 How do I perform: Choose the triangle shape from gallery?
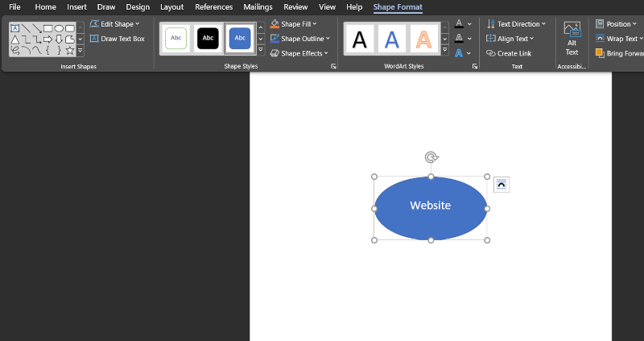coord(14,39)
